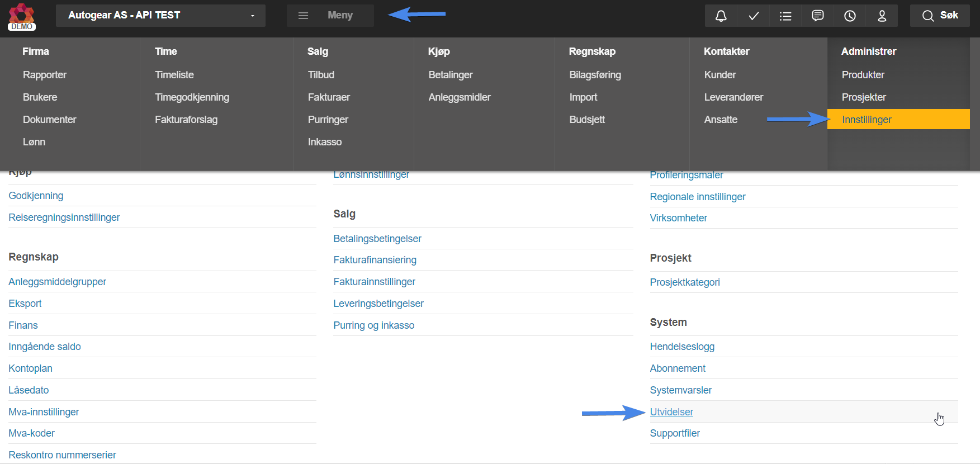Image resolution: width=980 pixels, height=464 pixels.
Task: Select Timegodkjenning menu item
Action: point(192,97)
